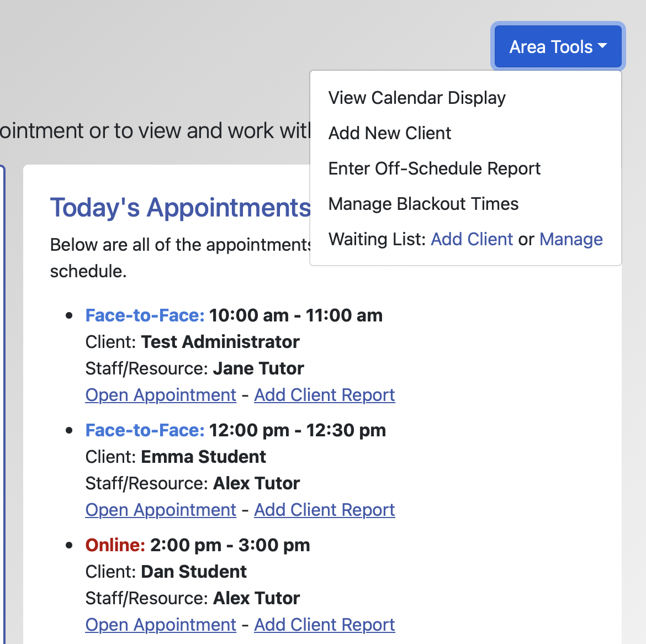Select Manage Blackout Times

tap(423, 204)
